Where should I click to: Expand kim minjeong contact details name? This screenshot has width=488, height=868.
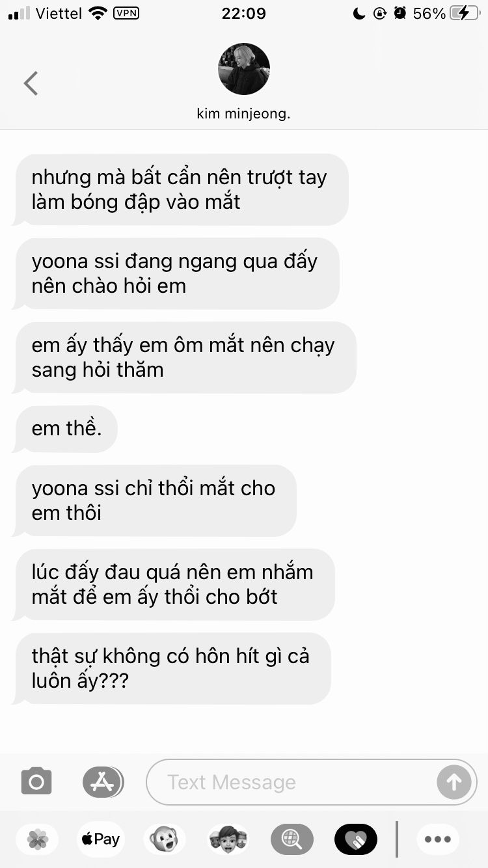(x=243, y=114)
